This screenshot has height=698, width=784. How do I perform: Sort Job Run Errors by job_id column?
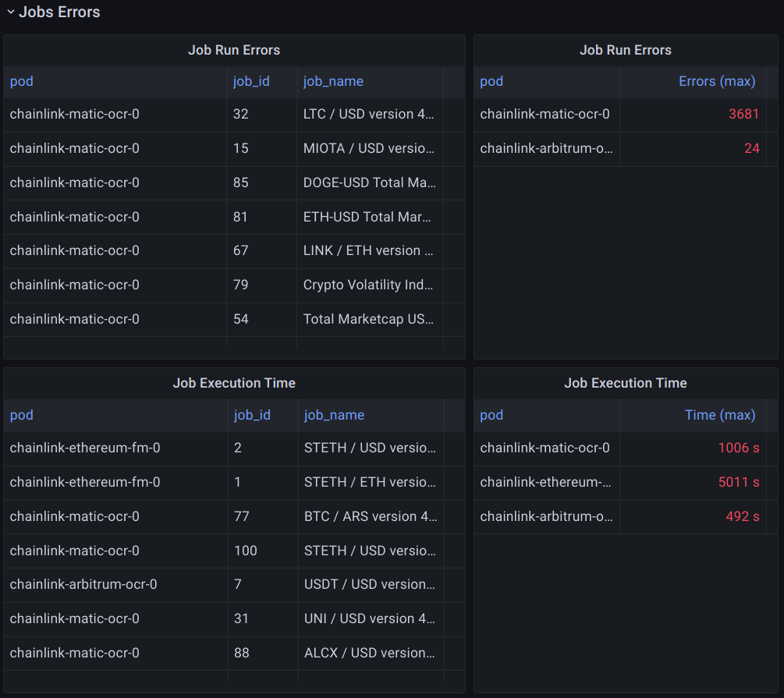[x=251, y=81]
